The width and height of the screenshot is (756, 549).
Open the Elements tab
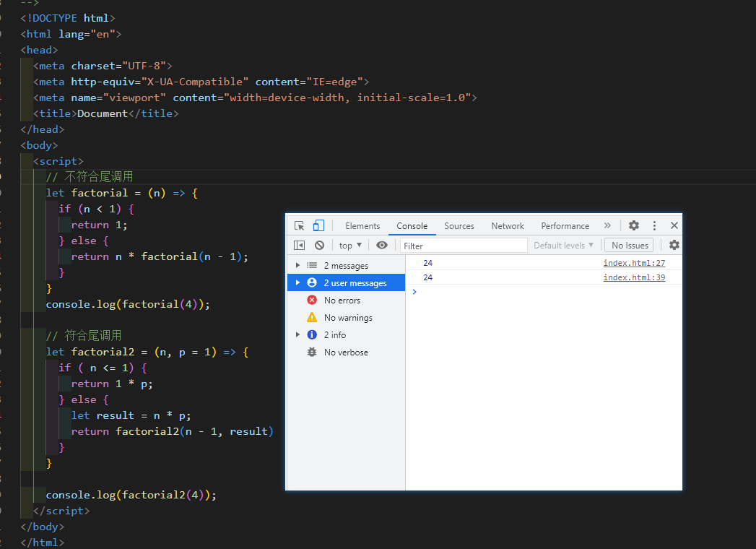coord(362,226)
